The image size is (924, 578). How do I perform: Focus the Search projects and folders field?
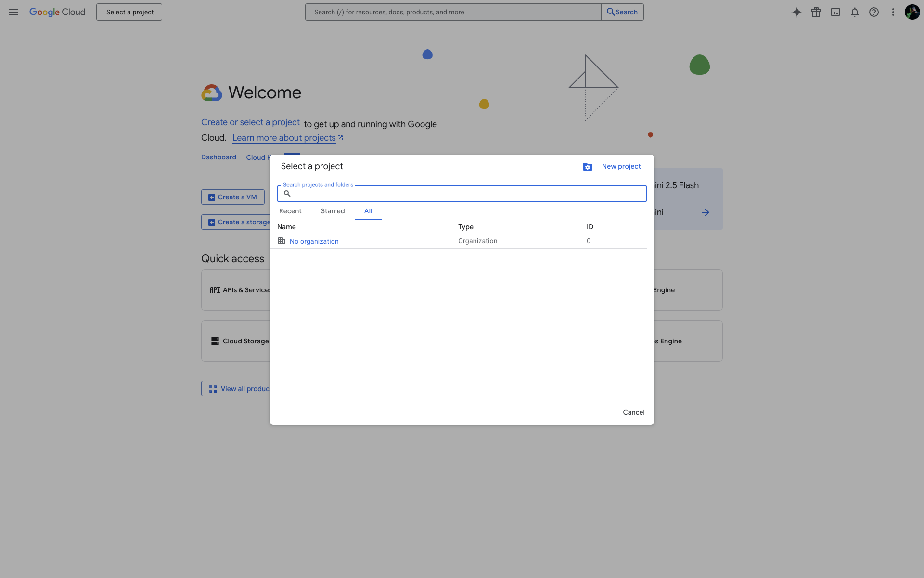click(x=462, y=194)
